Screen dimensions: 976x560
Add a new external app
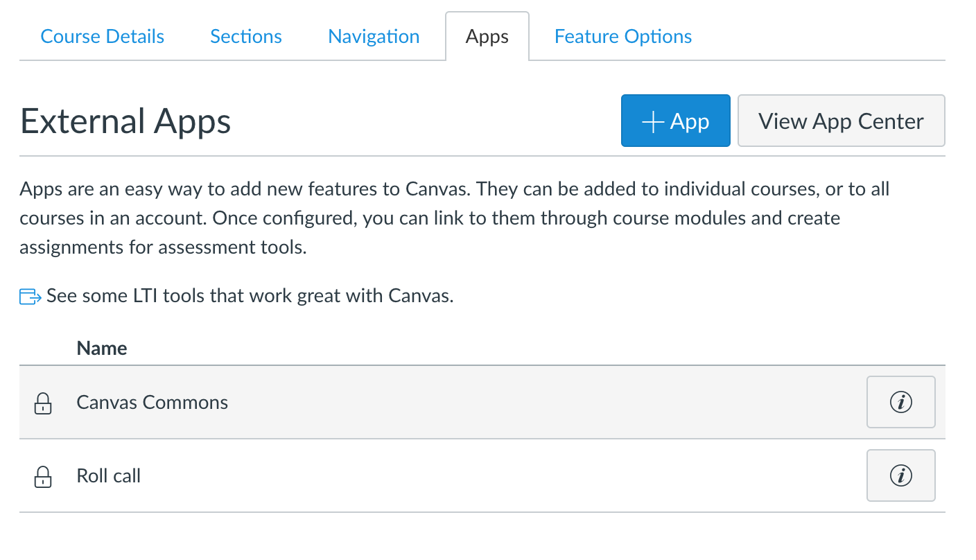[676, 121]
